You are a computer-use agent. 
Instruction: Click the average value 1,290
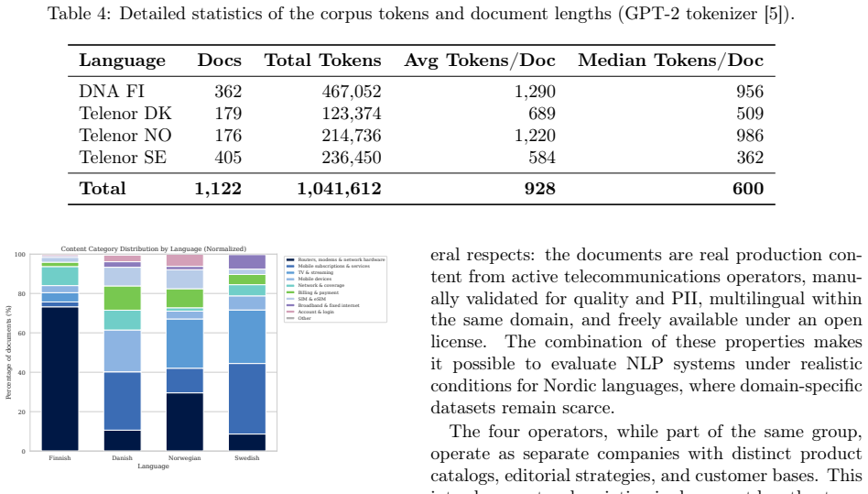[535, 92]
